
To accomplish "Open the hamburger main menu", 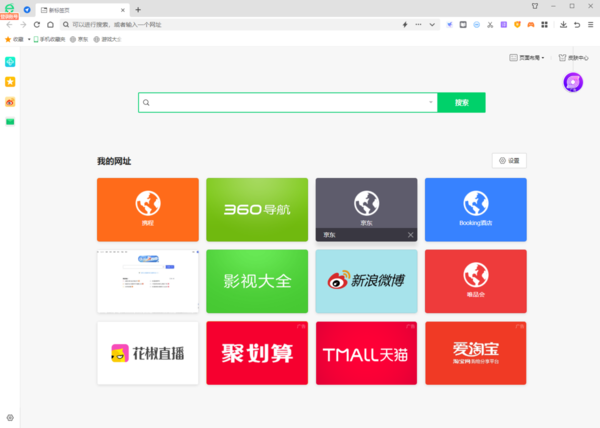I will coord(590,24).
